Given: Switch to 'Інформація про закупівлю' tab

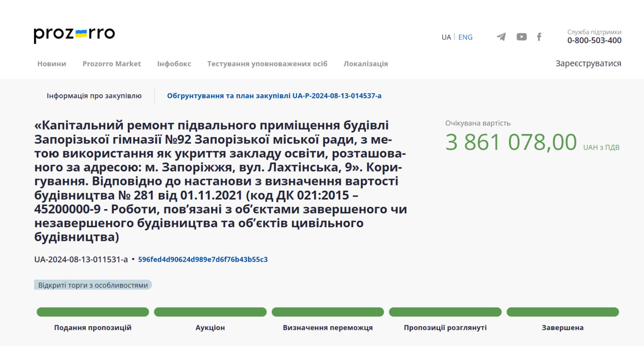Looking at the screenshot, I should pos(94,96).
